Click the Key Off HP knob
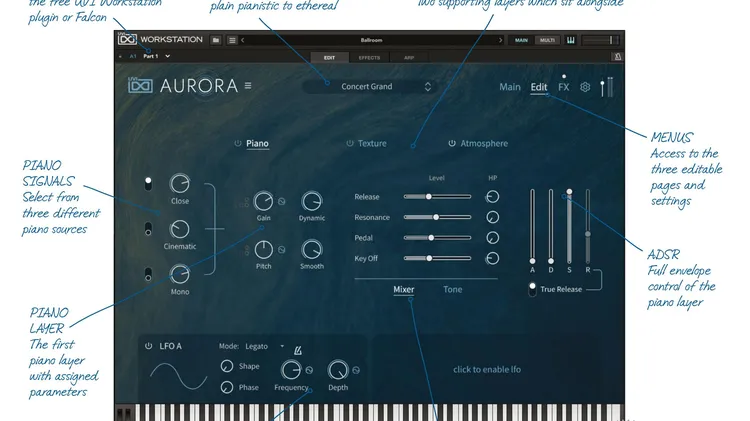 [492, 258]
